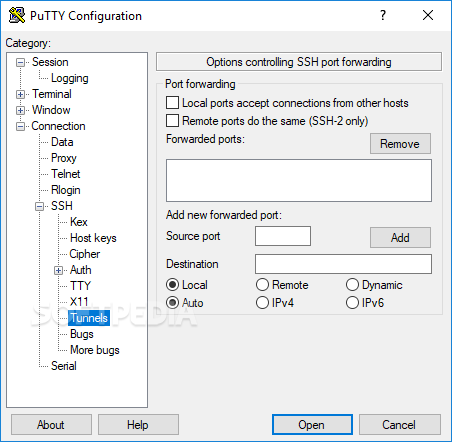The height and width of the screenshot is (442, 452).
Task: Open Kex settings under SSH
Action: click(x=79, y=222)
